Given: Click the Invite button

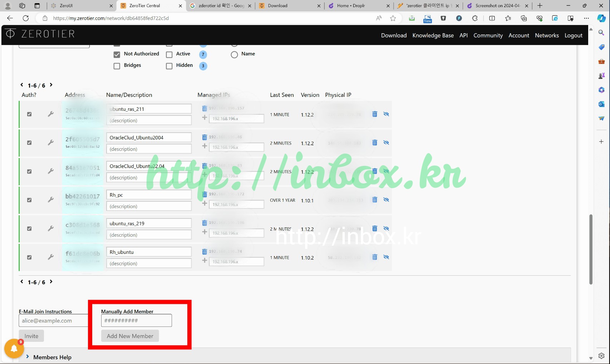Looking at the screenshot, I should click(31, 336).
